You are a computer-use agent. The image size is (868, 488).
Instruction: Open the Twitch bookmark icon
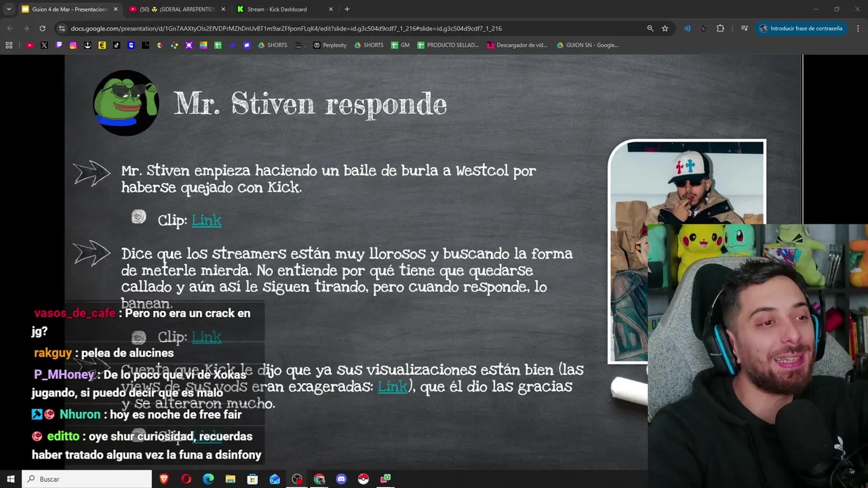click(59, 45)
